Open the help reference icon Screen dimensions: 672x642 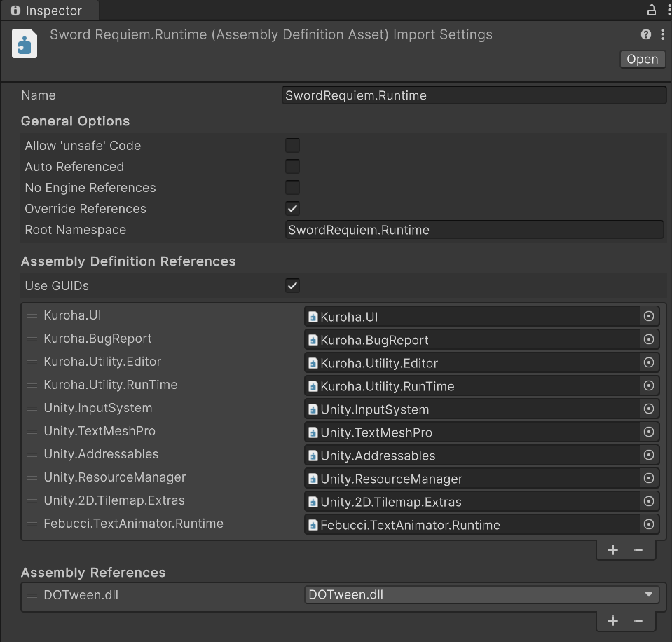(x=646, y=34)
